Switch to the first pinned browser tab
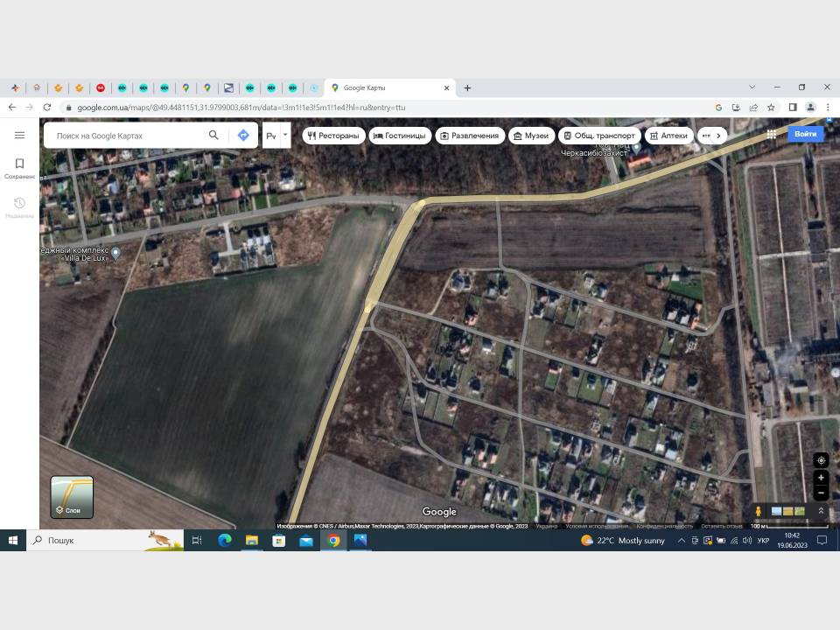Viewport: 840px width, 630px height. (x=15, y=87)
